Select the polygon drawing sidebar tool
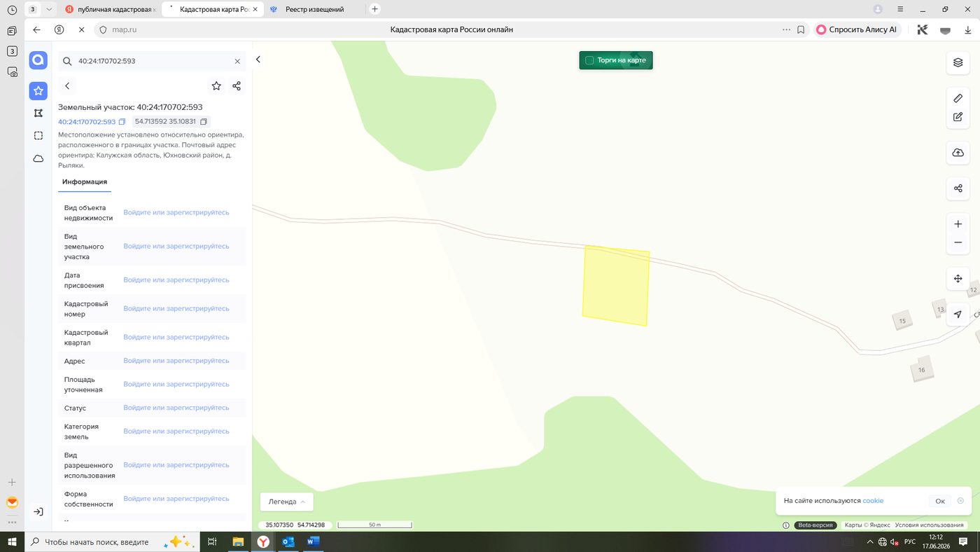The width and height of the screenshot is (980, 552). pos(38,113)
